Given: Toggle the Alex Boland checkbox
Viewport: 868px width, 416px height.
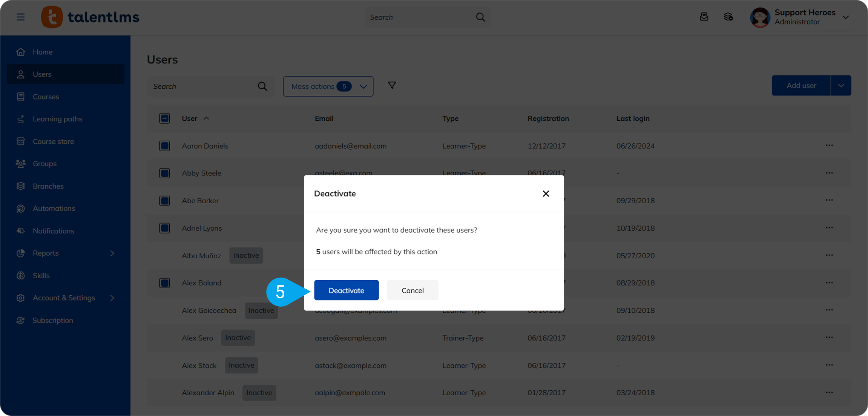Looking at the screenshot, I should pos(164,283).
